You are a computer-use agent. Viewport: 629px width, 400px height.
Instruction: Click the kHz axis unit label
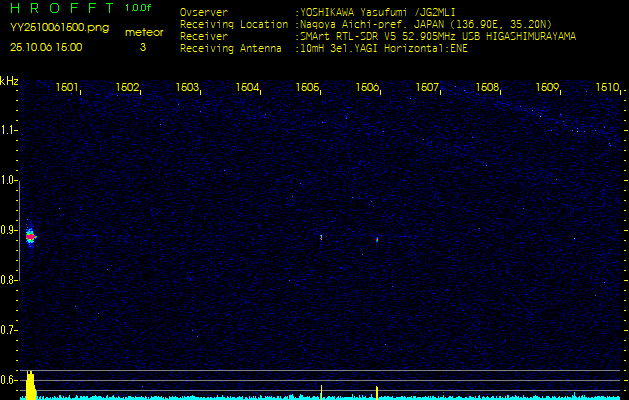click(9, 81)
